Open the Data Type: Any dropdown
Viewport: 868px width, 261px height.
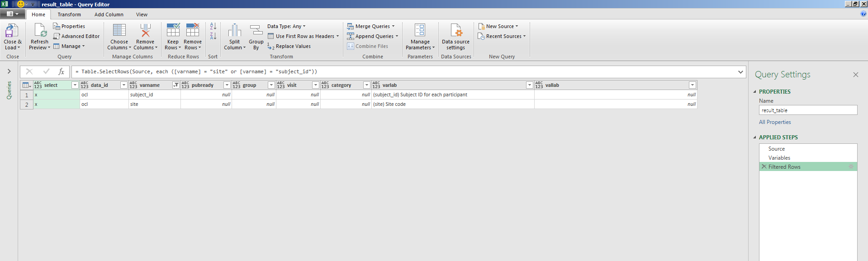pos(286,26)
